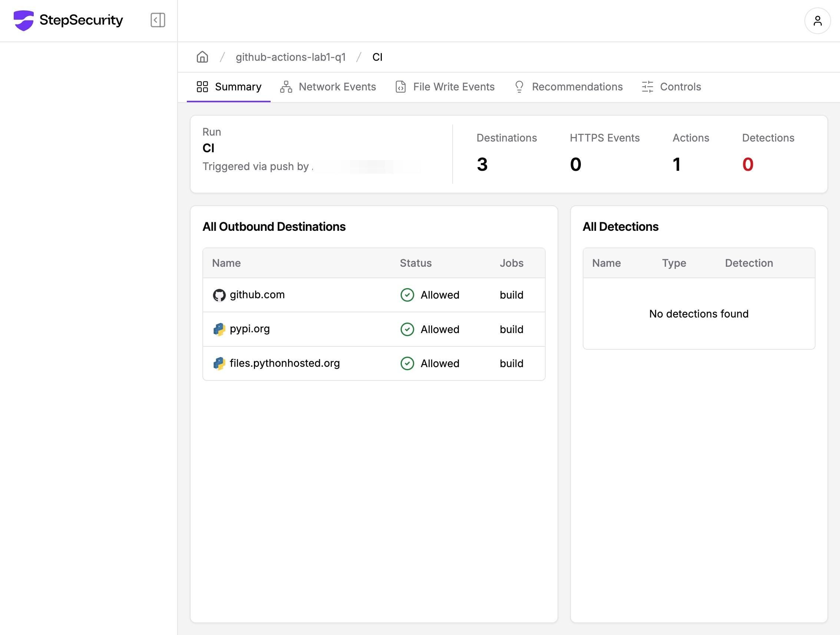Go to home via breadcrumb icon
Viewport: 840px width, 635px height.
coord(202,57)
